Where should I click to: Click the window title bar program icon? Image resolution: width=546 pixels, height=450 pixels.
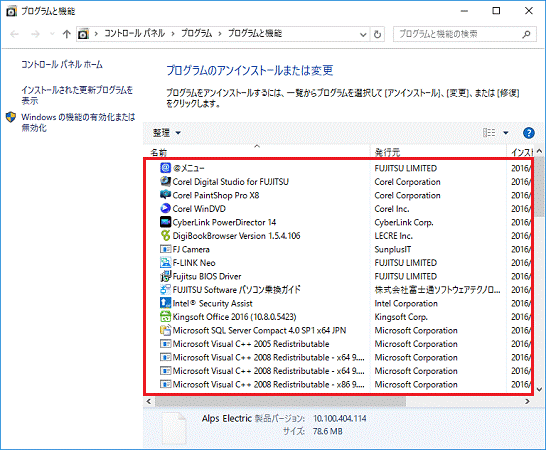[x=11, y=11]
